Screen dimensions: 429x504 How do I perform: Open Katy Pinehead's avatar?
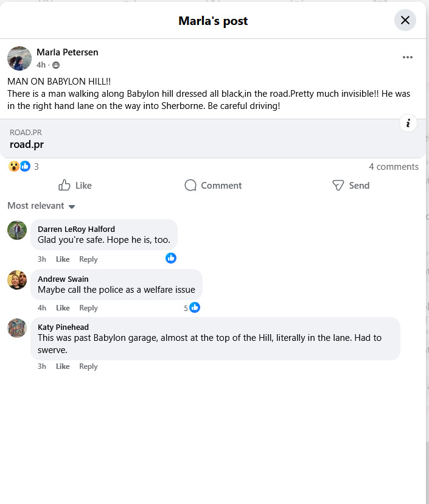point(17,328)
